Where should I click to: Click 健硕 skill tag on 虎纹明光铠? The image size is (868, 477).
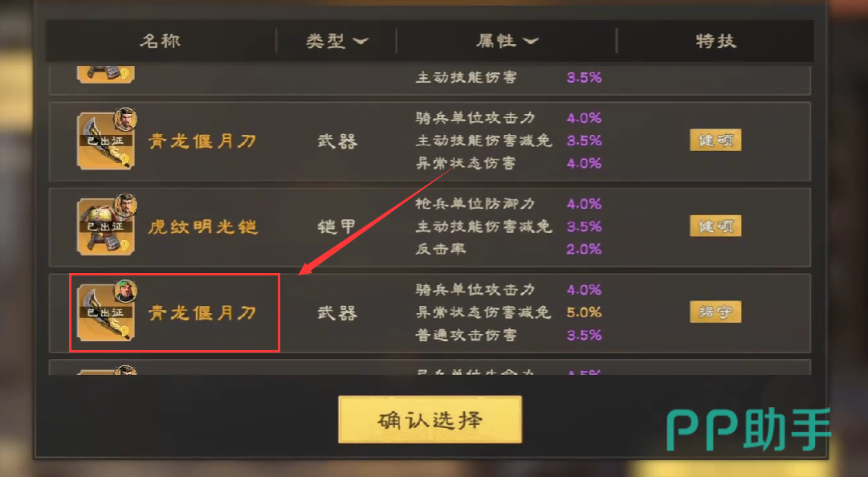[715, 226]
